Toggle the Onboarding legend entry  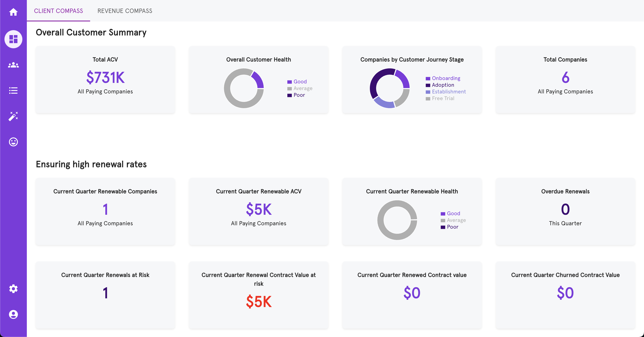[x=443, y=78]
